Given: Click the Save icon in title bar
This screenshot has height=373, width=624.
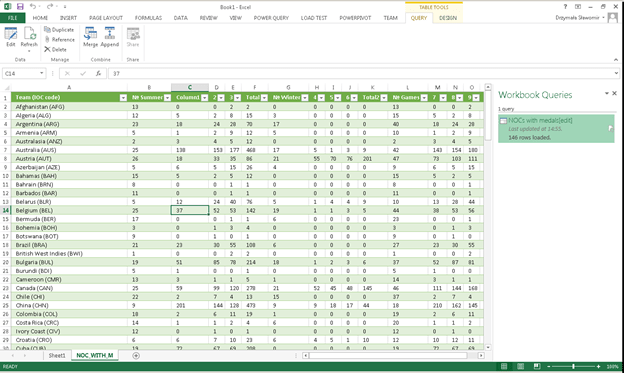Looking at the screenshot, I should [20, 6].
